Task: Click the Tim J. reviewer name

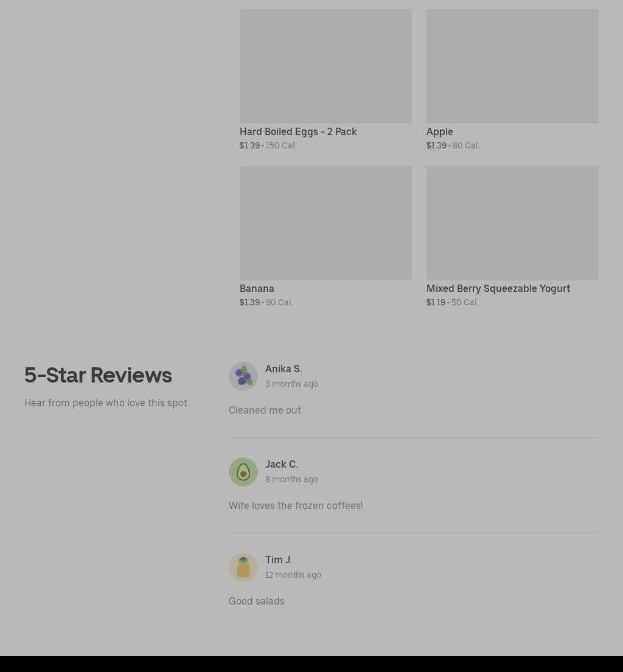Action: click(279, 560)
